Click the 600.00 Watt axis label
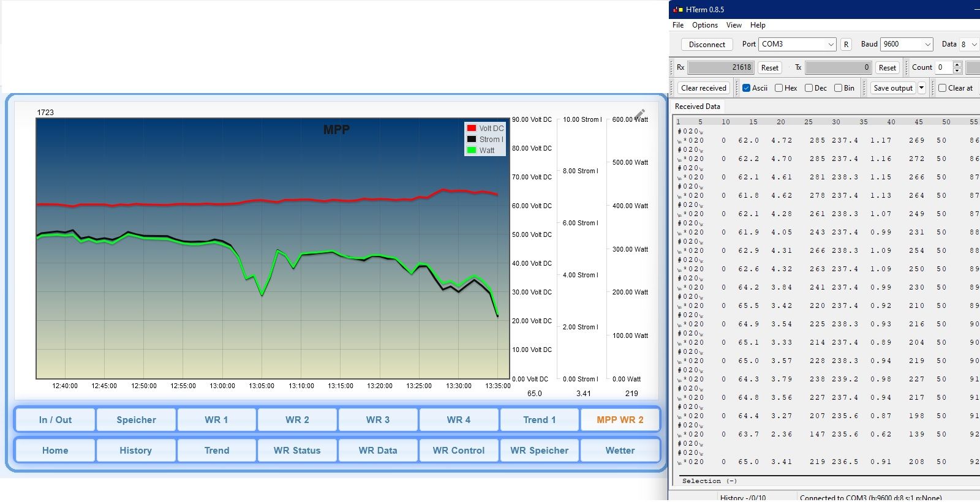The height and width of the screenshot is (502, 980). click(630, 119)
